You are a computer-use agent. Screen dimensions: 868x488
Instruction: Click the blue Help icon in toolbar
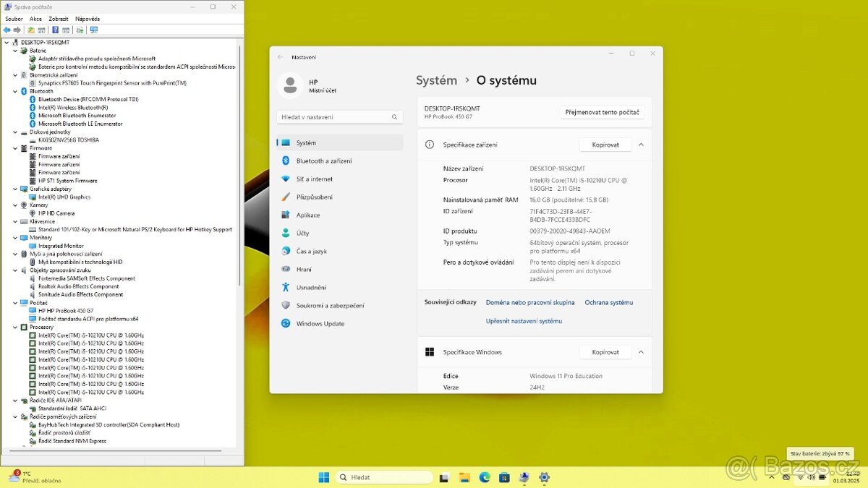[x=55, y=30]
